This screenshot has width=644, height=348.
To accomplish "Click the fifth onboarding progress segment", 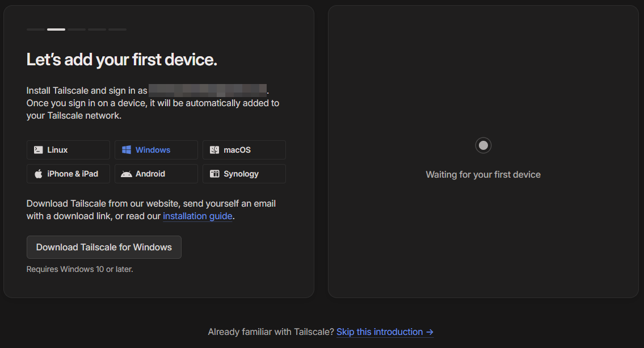I will (x=117, y=30).
